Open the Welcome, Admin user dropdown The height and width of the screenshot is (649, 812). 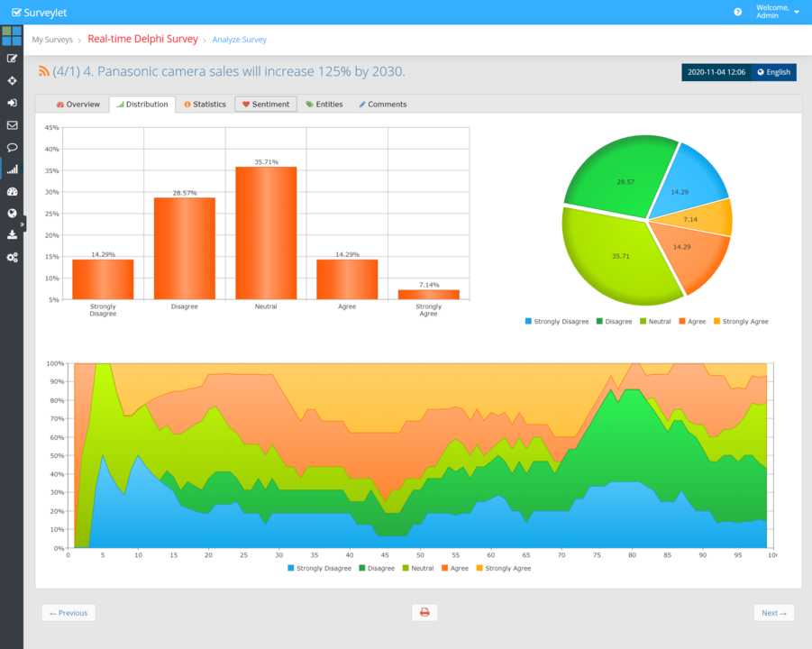[x=778, y=12]
